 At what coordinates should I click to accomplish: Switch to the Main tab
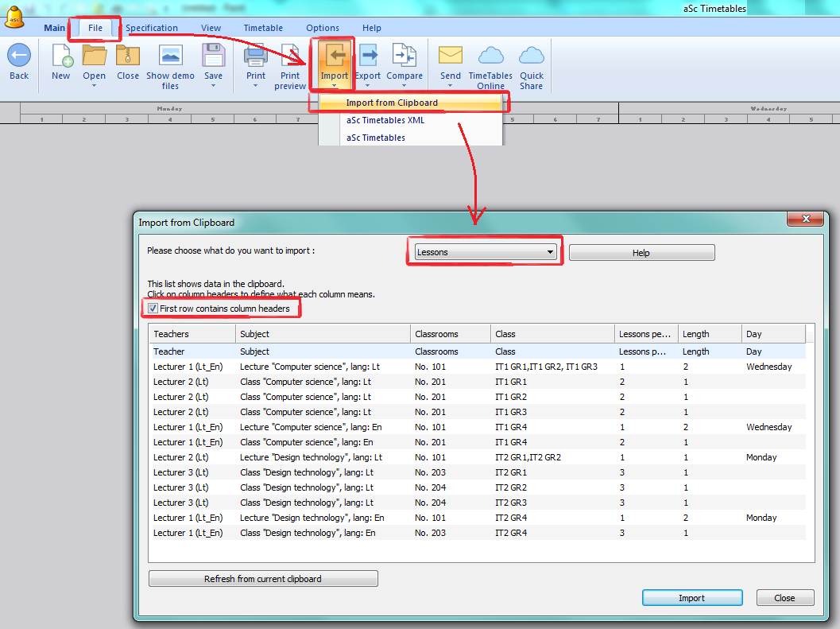pyautogui.click(x=54, y=28)
